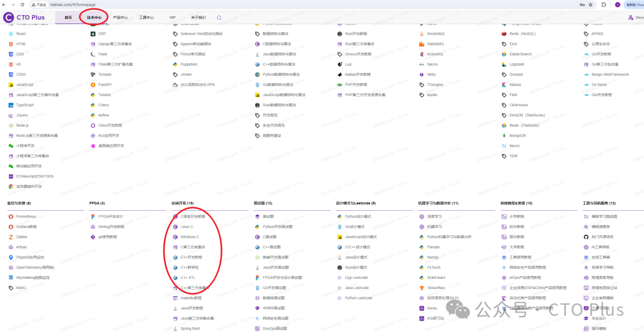Open the Numpy link
The width and height of the screenshot is (644, 335).
[433, 257]
